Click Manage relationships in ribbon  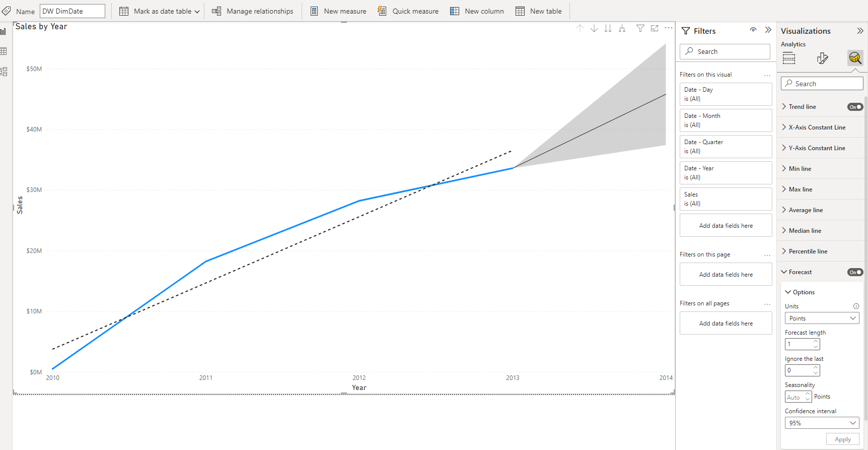(x=260, y=11)
